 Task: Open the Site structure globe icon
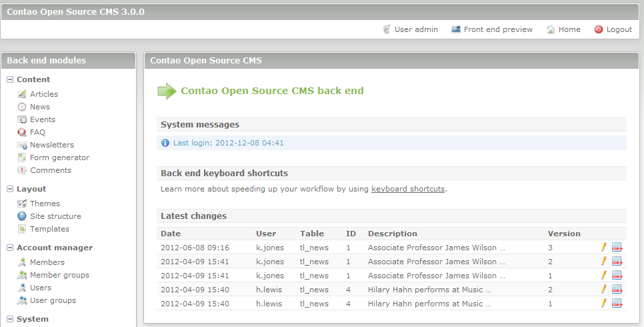click(x=23, y=216)
